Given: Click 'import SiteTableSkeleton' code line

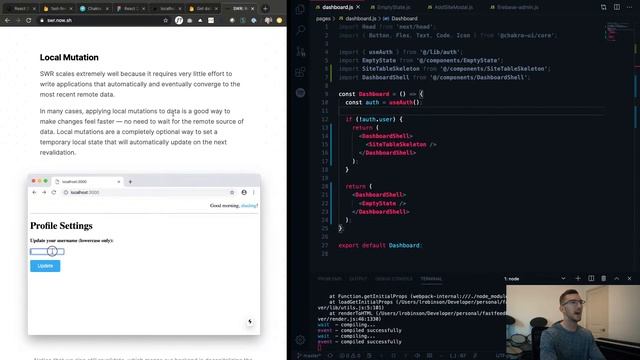Looking at the screenshot, I should pyautogui.click(x=444, y=69).
